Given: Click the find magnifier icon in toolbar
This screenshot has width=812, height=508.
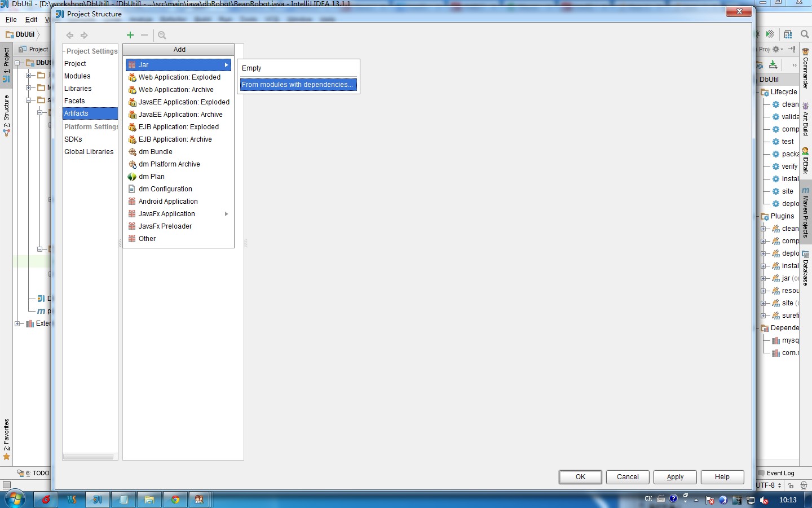Looking at the screenshot, I should point(162,35).
